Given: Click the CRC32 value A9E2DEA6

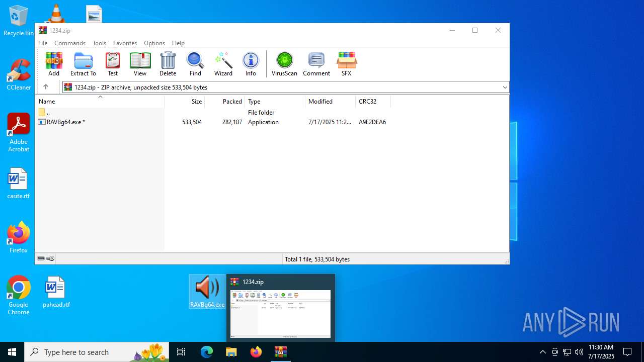Looking at the screenshot, I should click(x=372, y=122).
